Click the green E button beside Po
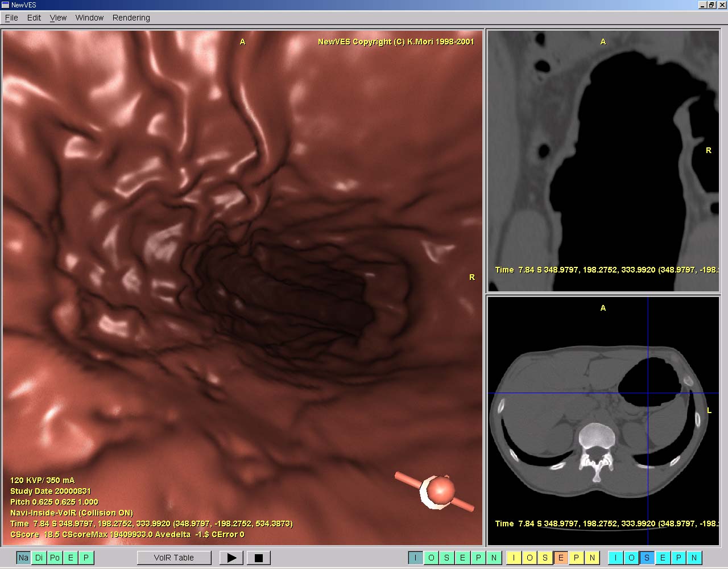The image size is (728, 569). pos(71,558)
